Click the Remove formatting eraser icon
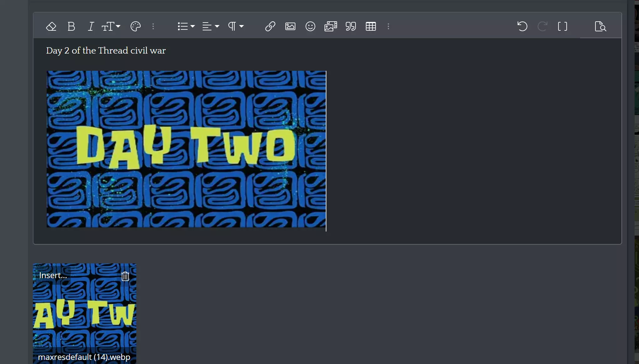Viewport: 639px width, 364px height. tap(51, 26)
